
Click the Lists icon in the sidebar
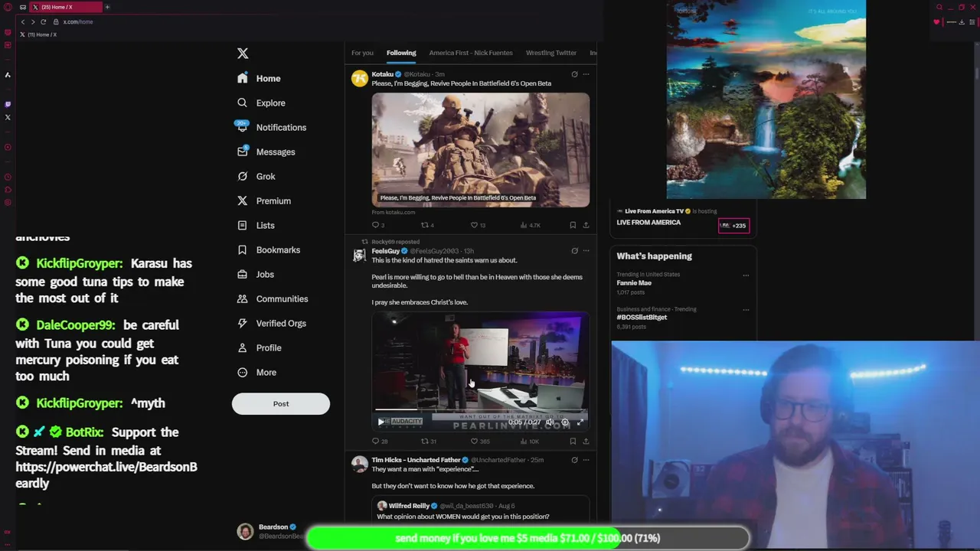tap(242, 225)
